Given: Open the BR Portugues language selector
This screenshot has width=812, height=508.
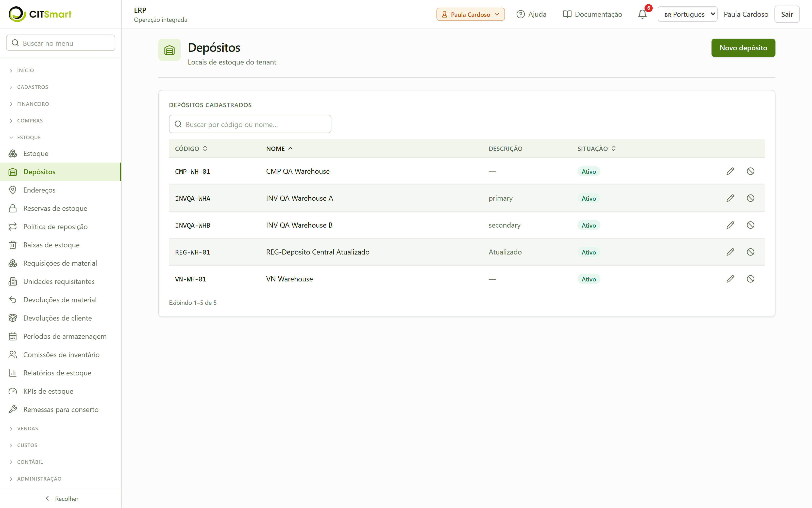Looking at the screenshot, I should [687, 14].
